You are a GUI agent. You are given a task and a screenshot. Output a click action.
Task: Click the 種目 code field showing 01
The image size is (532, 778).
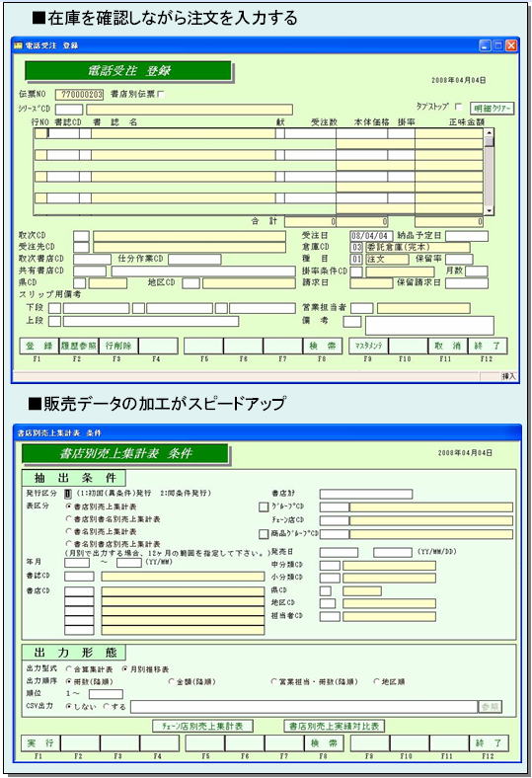356,259
